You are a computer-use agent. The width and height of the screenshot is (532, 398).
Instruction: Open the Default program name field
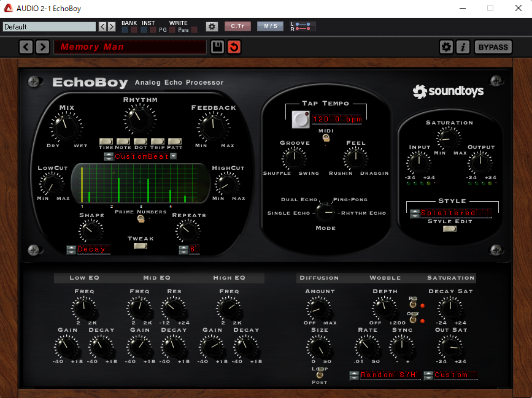pyautogui.click(x=49, y=27)
